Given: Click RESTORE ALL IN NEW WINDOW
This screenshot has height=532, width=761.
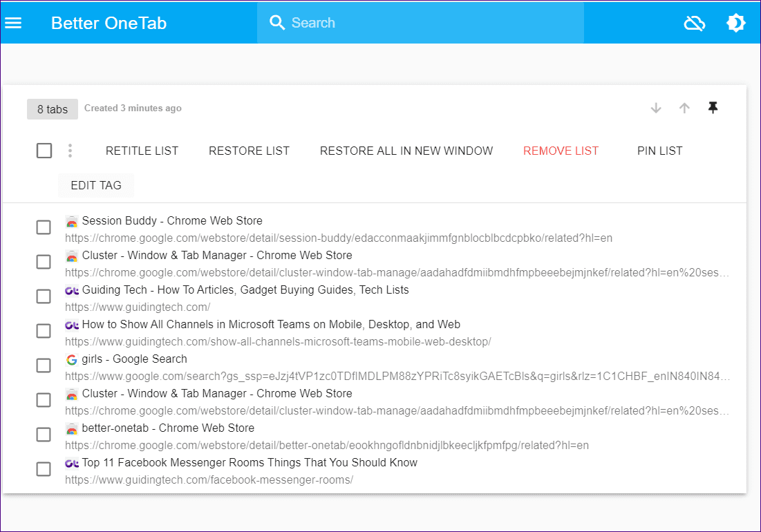Looking at the screenshot, I should [x=406, y=151].
